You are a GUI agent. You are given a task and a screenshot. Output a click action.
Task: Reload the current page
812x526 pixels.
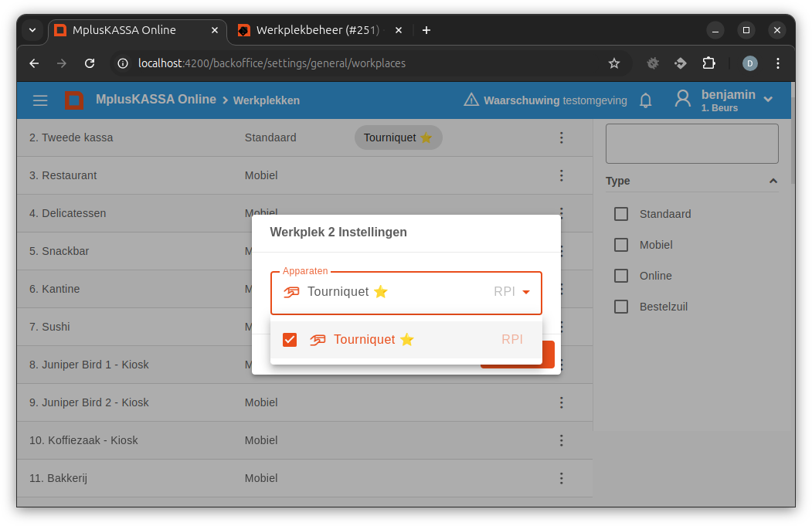coord(90,63)
